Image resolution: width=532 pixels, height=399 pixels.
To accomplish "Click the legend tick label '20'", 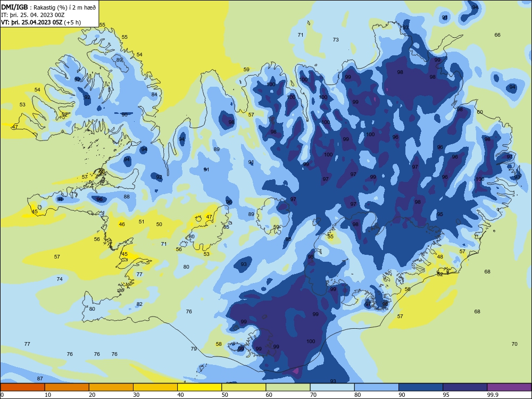I will [92, 395].
